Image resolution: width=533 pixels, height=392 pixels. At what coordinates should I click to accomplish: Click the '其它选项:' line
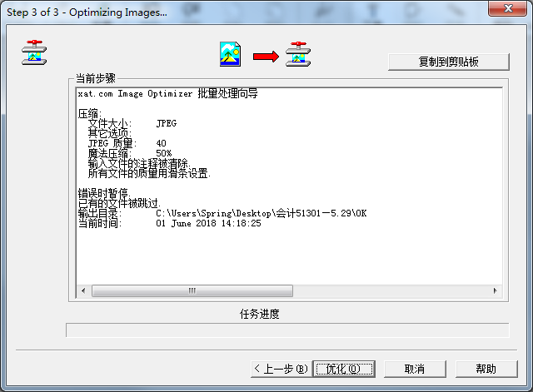coord(110,133)
